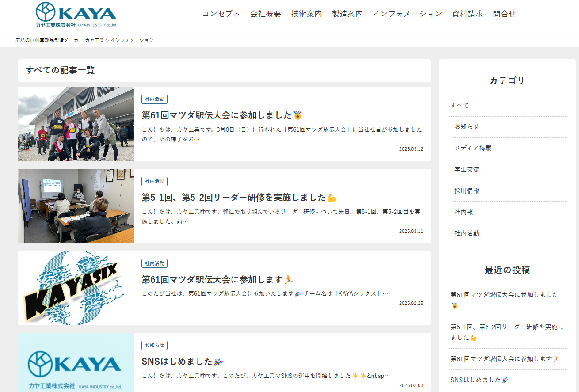Select 製造案内 in the navigation bar
Viewport: 579px width, 392px height.
click(x=347, y=14)
